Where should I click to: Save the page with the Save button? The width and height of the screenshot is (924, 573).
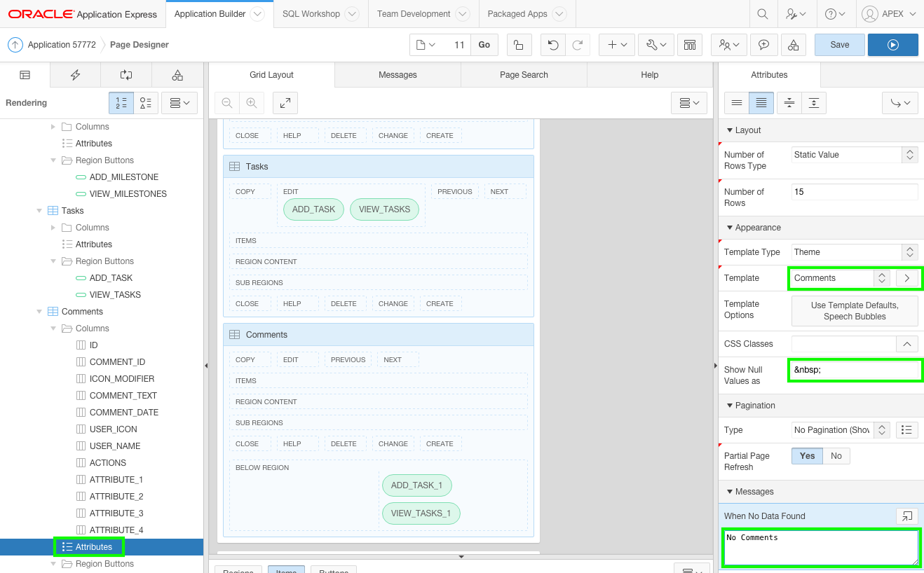pos(838,44)
